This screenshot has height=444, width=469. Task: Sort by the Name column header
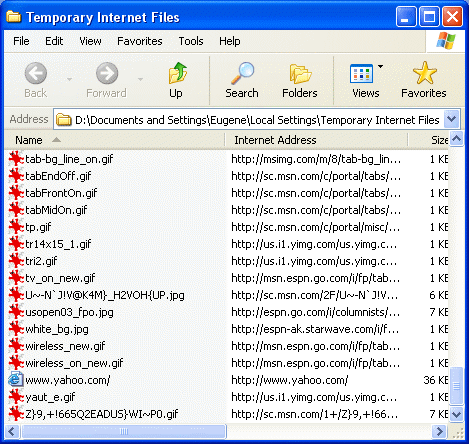(x=114, y=140)
